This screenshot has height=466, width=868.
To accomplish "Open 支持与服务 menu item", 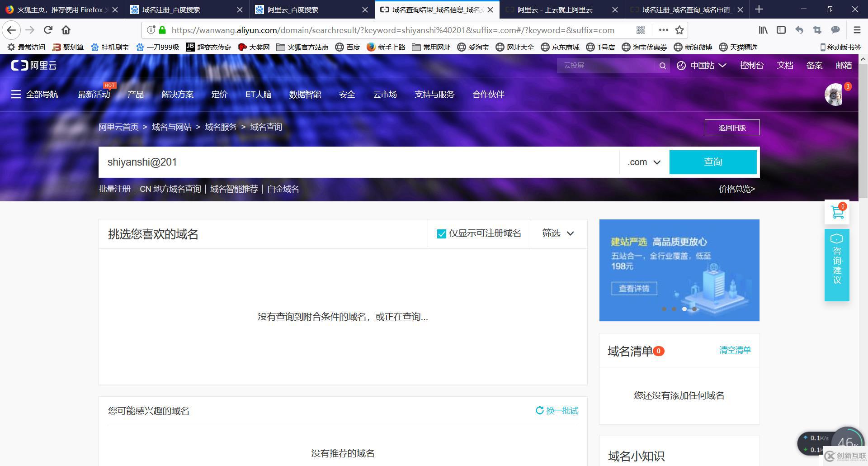I will pos(434,94).
